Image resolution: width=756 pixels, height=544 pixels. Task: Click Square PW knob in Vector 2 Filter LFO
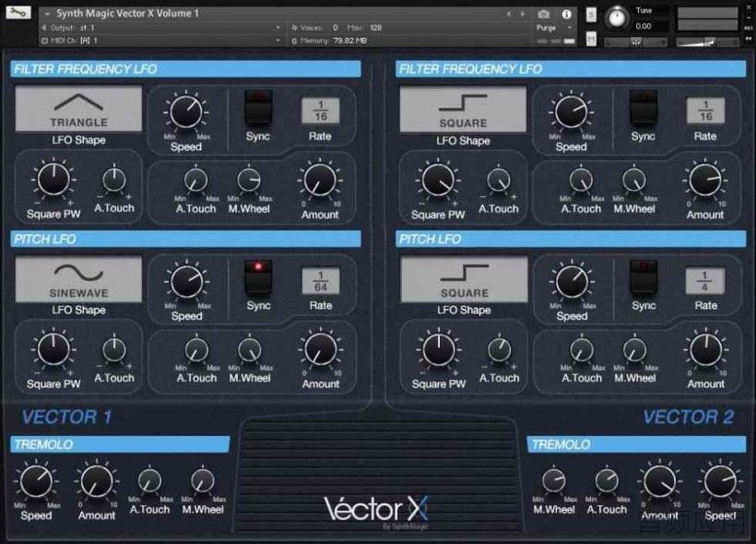click(x=438, y=181)
